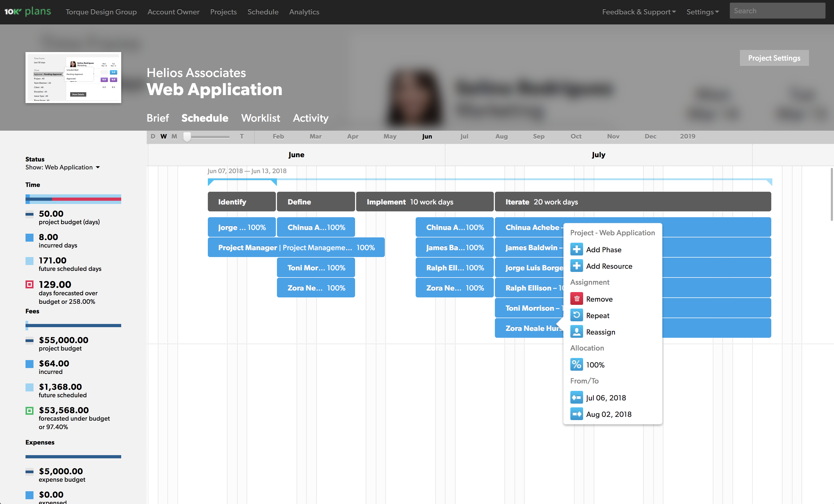Click the Project Settings button
The image size is (834, 504).
click(774, 58)
